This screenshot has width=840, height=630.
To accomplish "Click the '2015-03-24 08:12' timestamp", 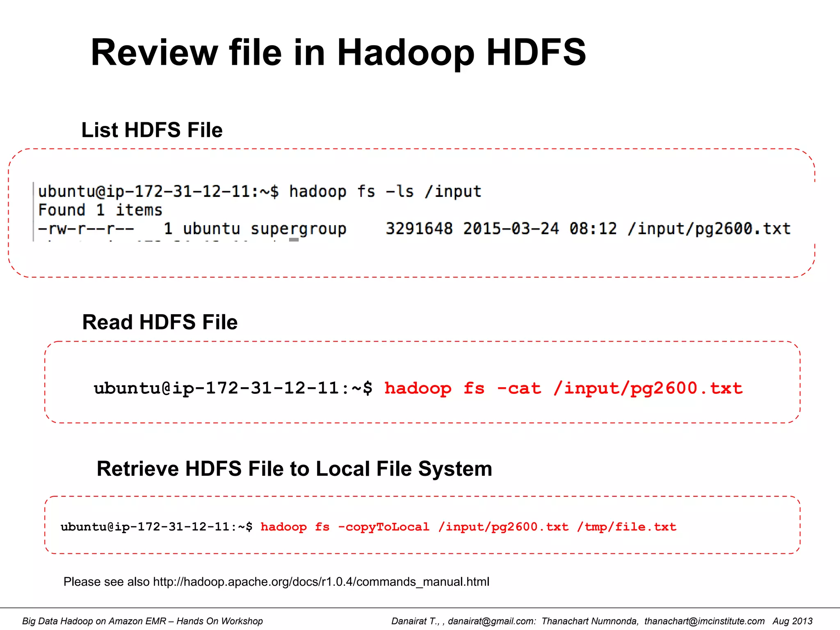I will (x=540, y=228).
